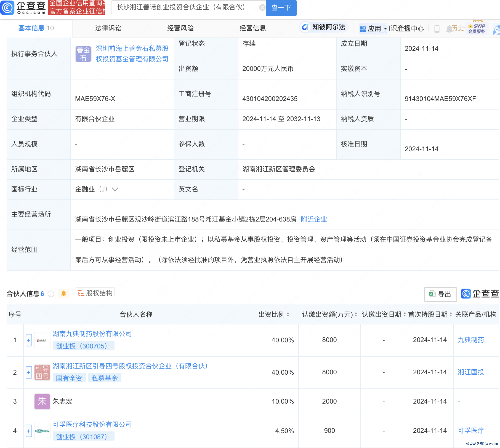
Task: Open the 基本信息 tab
Action: point(36,28)
